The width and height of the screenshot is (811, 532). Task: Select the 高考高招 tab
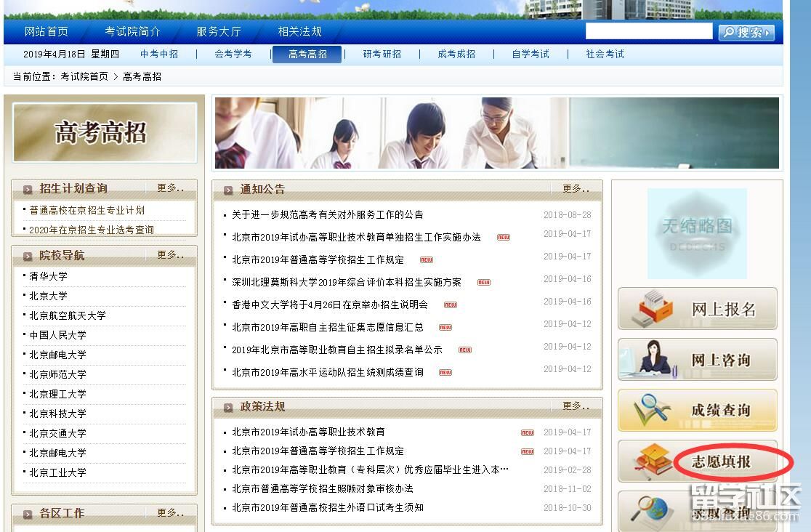[x=307, y=55]
